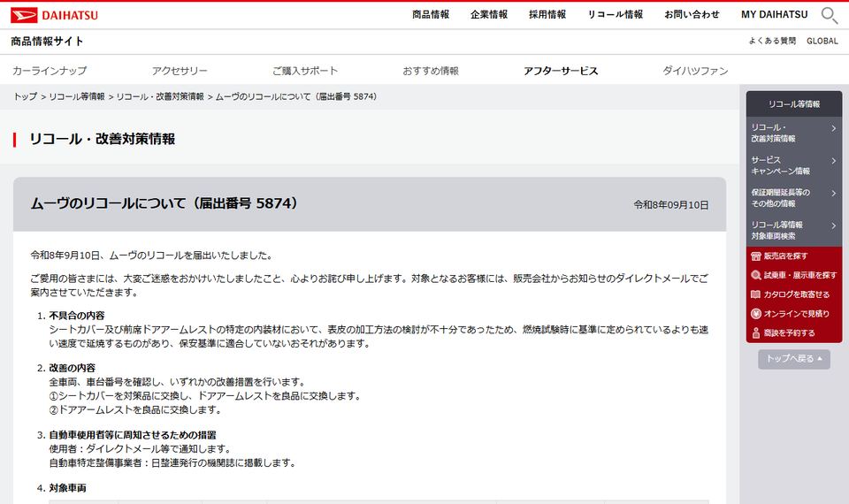Open オンラインで見積り in the red panel
This screenshot has height=504, width=849.
[797, 313]
